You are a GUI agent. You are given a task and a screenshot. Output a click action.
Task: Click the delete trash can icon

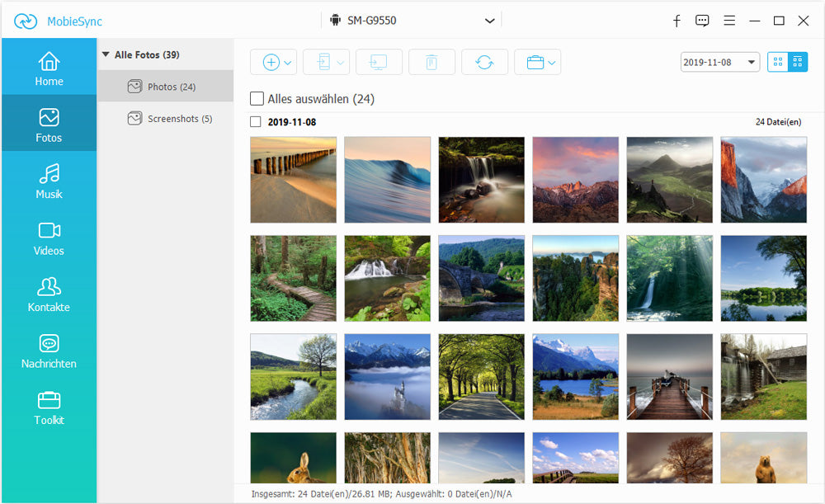click(x=431, y=63)
